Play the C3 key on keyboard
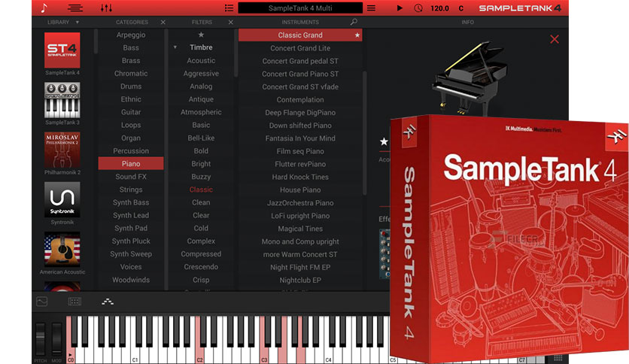 tap(264, 356)
